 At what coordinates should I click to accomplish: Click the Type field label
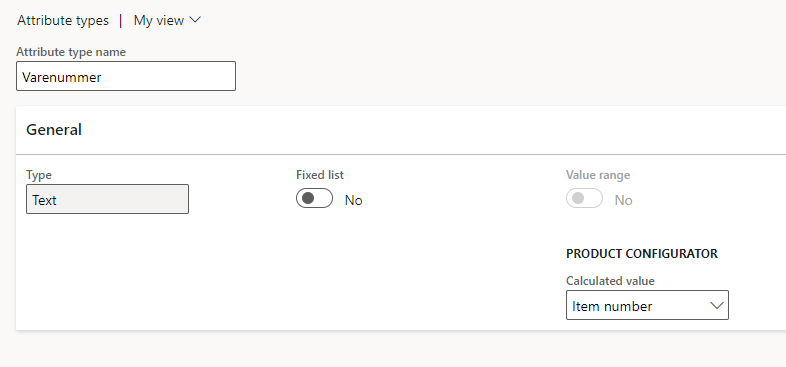(x=39, y=175)
